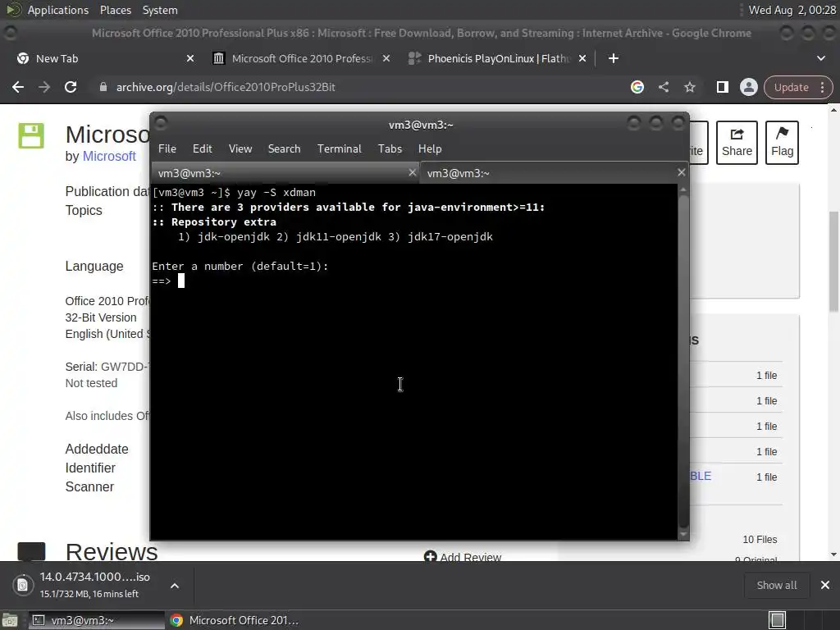The height and width of the screenshot is (630, 840).
Task: Close the first terminal tab
Action: 412,172
